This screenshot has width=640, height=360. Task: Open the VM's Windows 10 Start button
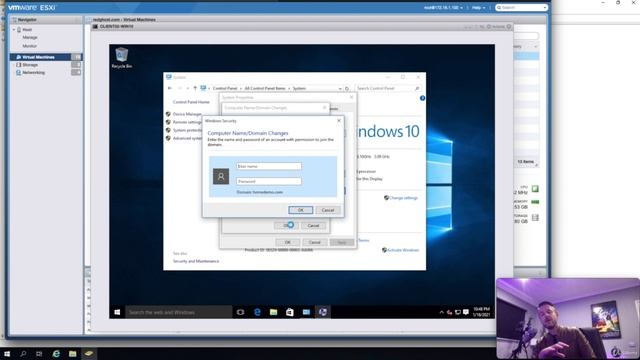pos(117,312)
